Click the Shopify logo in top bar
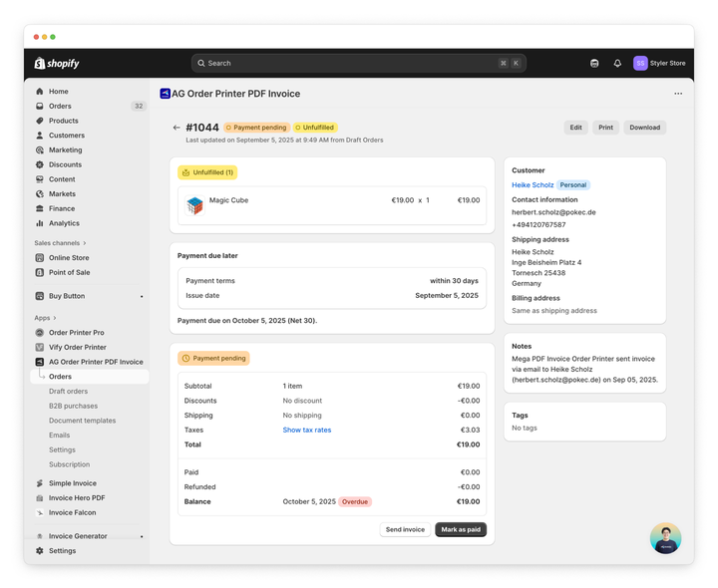Image resolution: width=718 pixels, height=588 pixels. pos(57,63)
